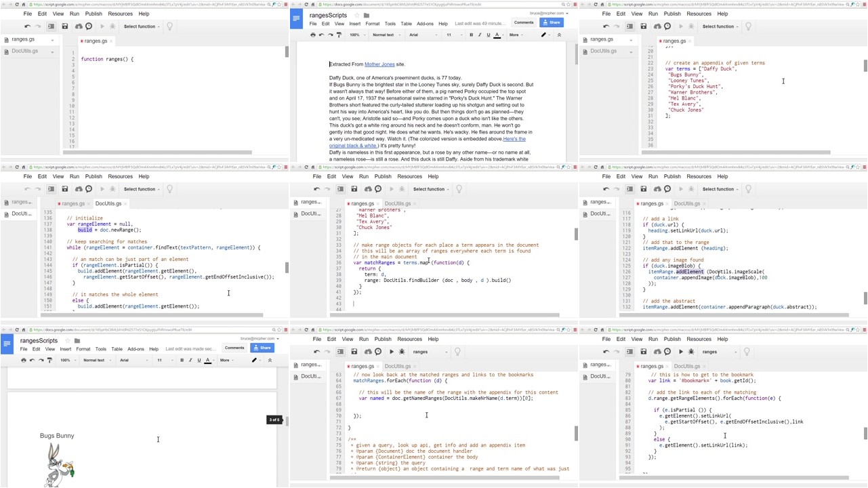Open Arial font dropdown in Mother Jones document
Image resolution: width=868 pixels, height=488 pixels.
423,35
